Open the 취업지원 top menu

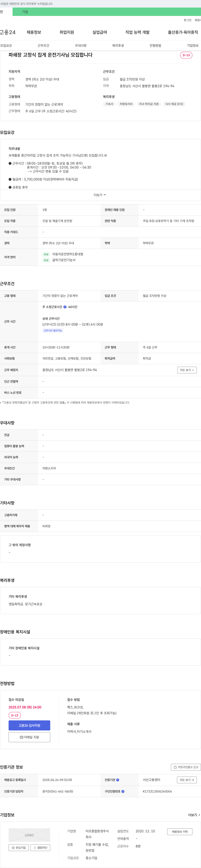[67, 32]
